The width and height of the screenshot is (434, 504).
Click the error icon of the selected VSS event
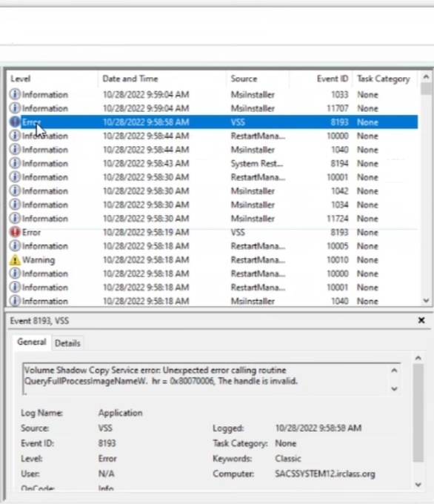[15, 122]
